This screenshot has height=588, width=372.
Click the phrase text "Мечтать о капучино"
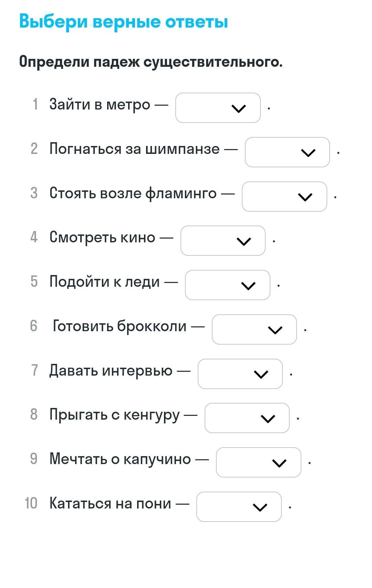pos(120,459)
